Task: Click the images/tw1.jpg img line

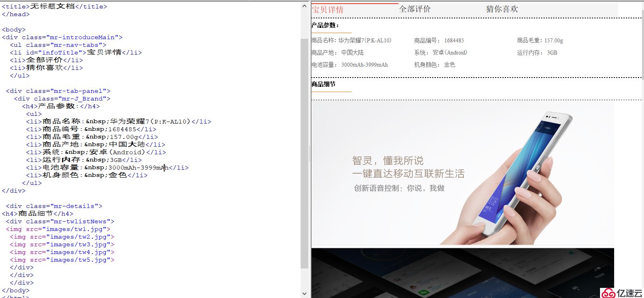Action: tap(58, 229)
